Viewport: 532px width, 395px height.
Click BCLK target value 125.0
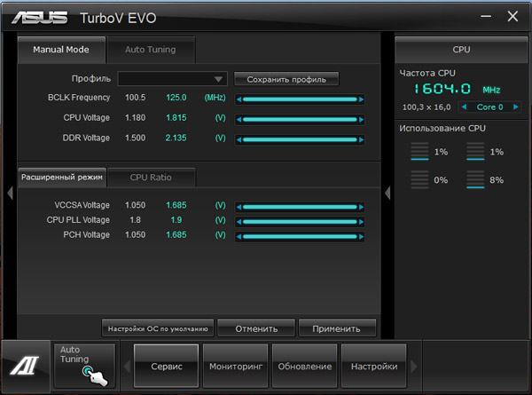176,98
